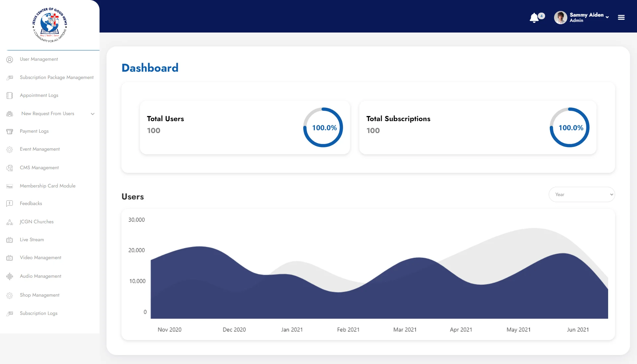Go to Event Management menu item
Viewport: 637px width, 364px height.
click(40, 149)
